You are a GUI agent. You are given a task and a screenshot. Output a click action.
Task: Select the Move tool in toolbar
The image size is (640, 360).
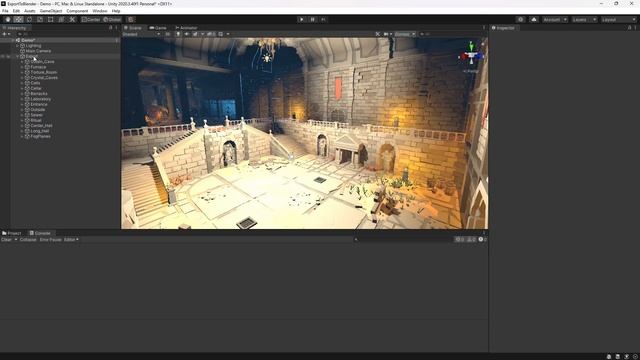(x=18, y=19)
